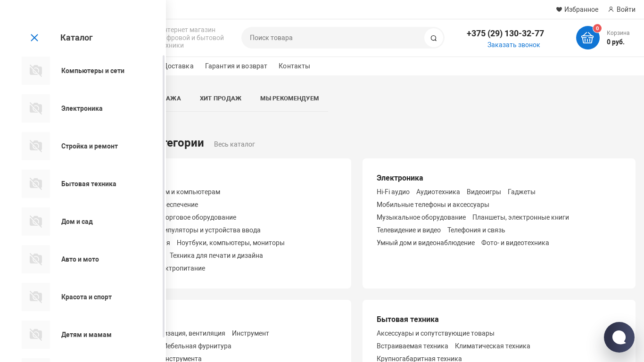Switch to the МЫ РЕКОМЕНДУЕМ tab
Screen dimensions: 644x362
pyautogui.click(x=289, y=99)
